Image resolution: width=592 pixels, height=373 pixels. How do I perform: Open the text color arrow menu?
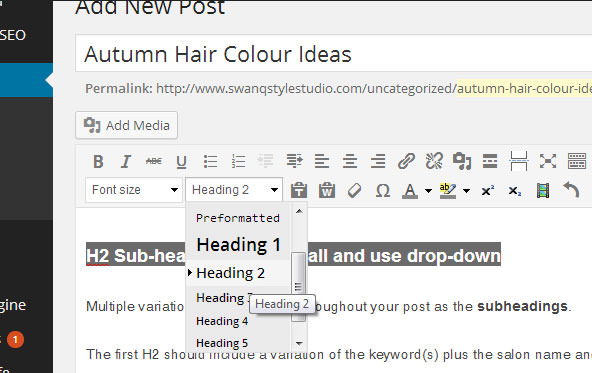click(x=429, y=191)
